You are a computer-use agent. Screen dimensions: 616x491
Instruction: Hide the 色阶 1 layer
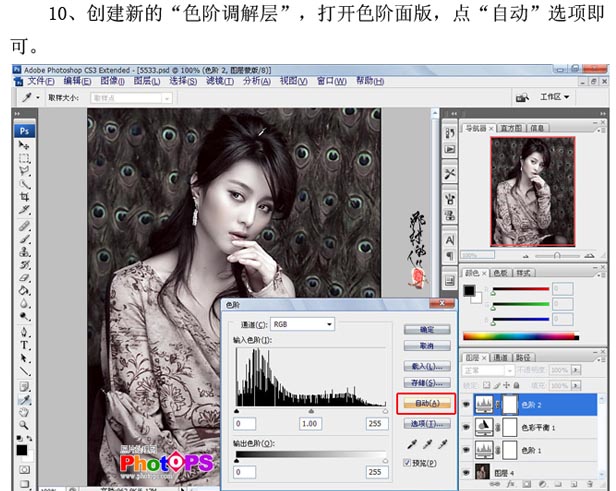click(466, 450)
